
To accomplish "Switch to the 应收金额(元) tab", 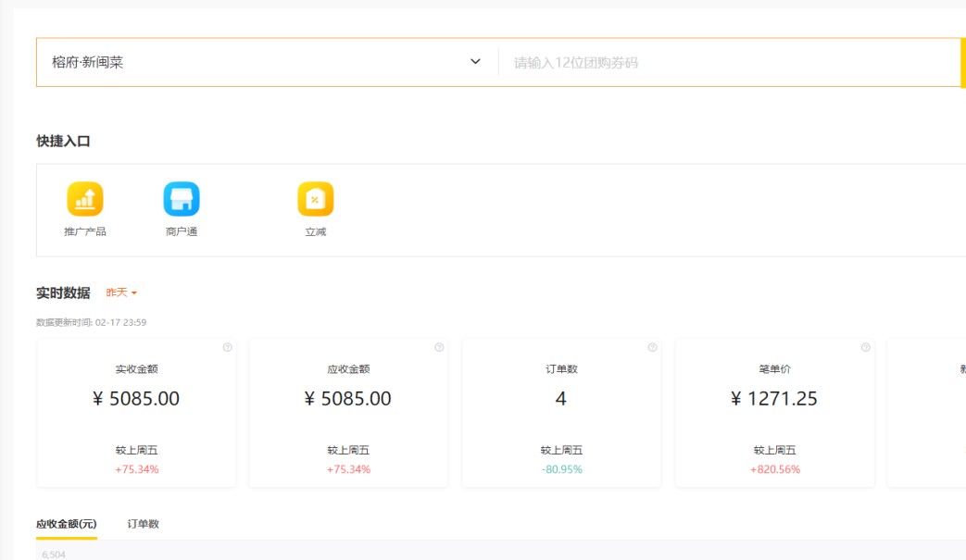I will tap(67, 524).
